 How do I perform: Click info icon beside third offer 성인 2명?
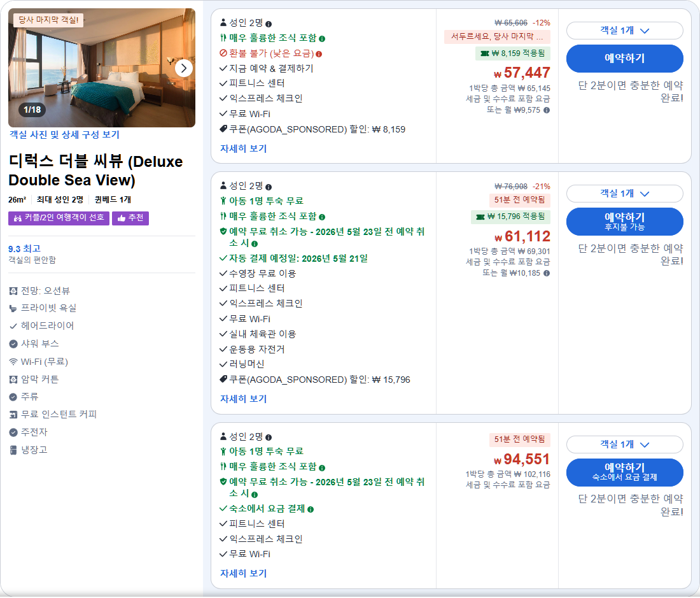(269, 438)
